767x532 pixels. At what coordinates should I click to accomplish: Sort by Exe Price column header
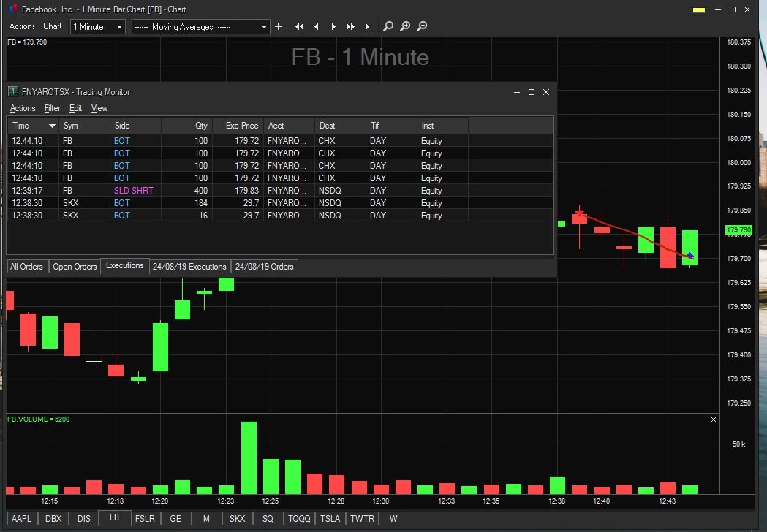(x=238, y=126)
